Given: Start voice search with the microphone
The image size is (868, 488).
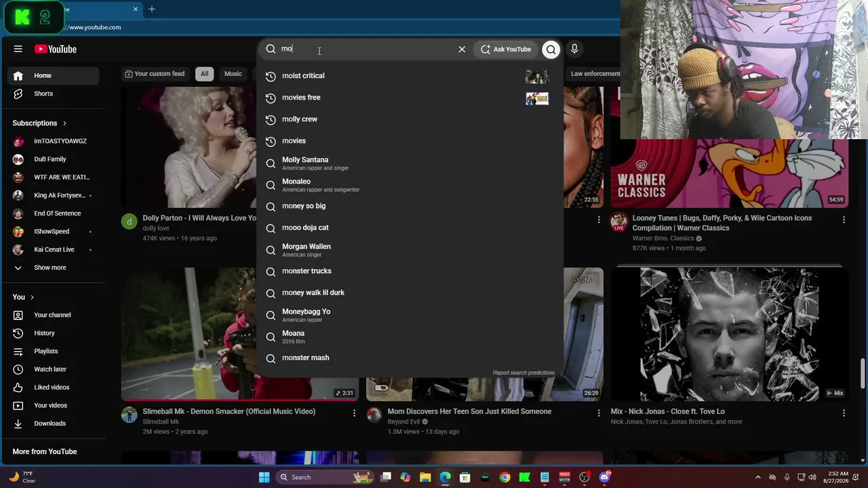Looking at the screenshot, I should pyautogui.click(x=574, y=49).
